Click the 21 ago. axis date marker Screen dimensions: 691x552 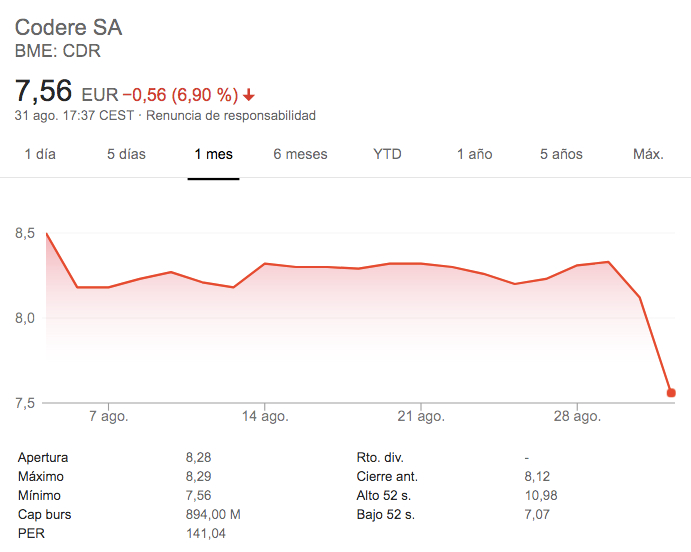(x=421, y=416)
